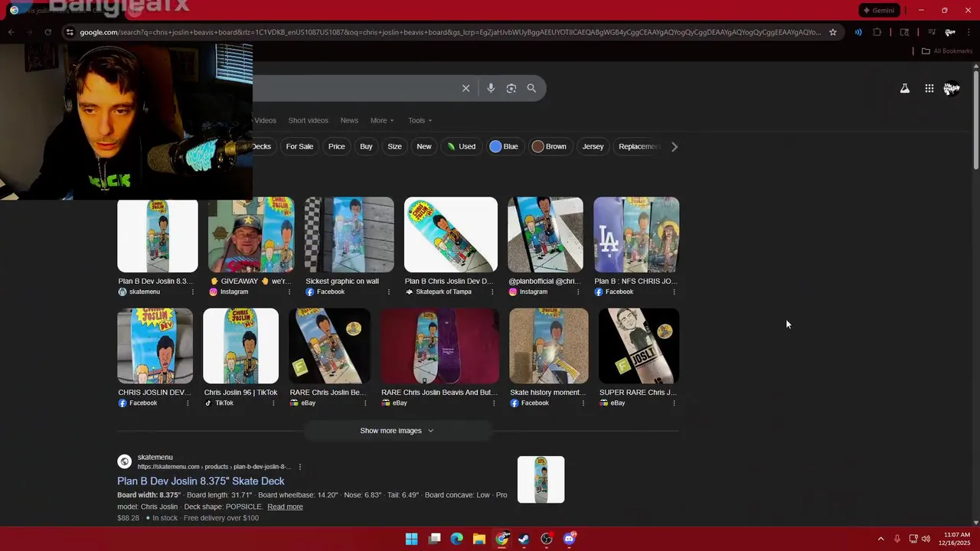Viewport: 980px width, 551px height.
Task: Apply the Decks filter chip
Action: [262, 146]
